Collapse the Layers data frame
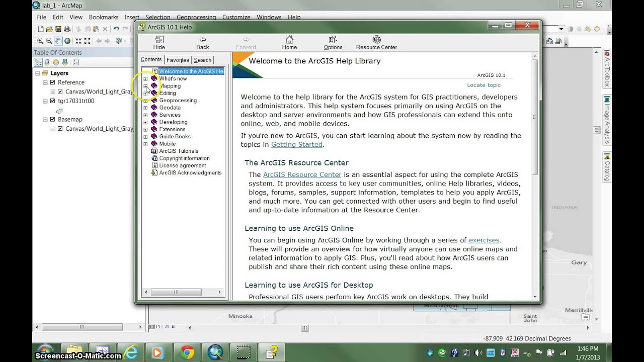The image size is (644, 362). [x=38, y=73]
